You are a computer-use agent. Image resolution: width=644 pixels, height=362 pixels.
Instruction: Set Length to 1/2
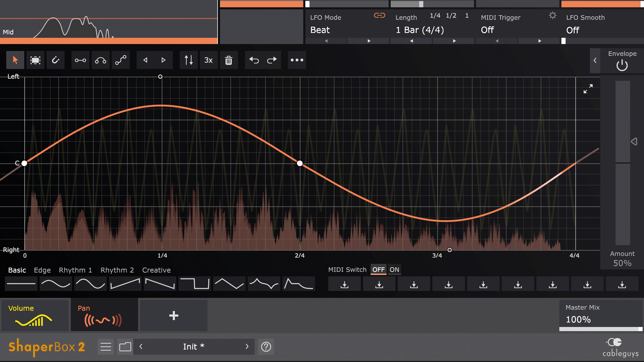[x=451, y=16]
